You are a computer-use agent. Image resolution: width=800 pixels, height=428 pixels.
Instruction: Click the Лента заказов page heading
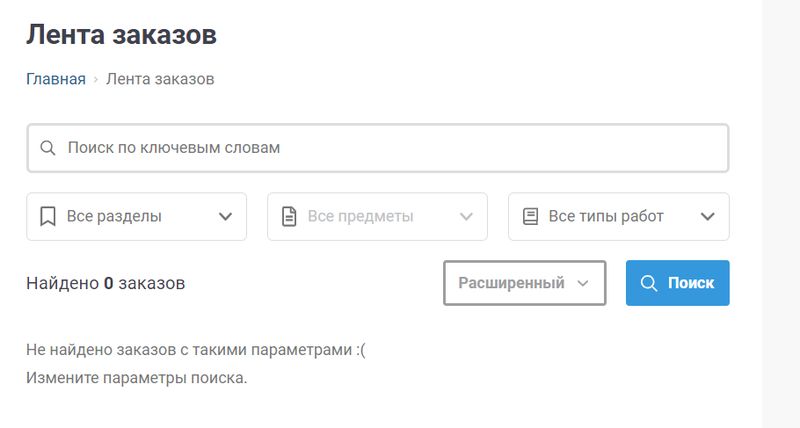point(121,35)
